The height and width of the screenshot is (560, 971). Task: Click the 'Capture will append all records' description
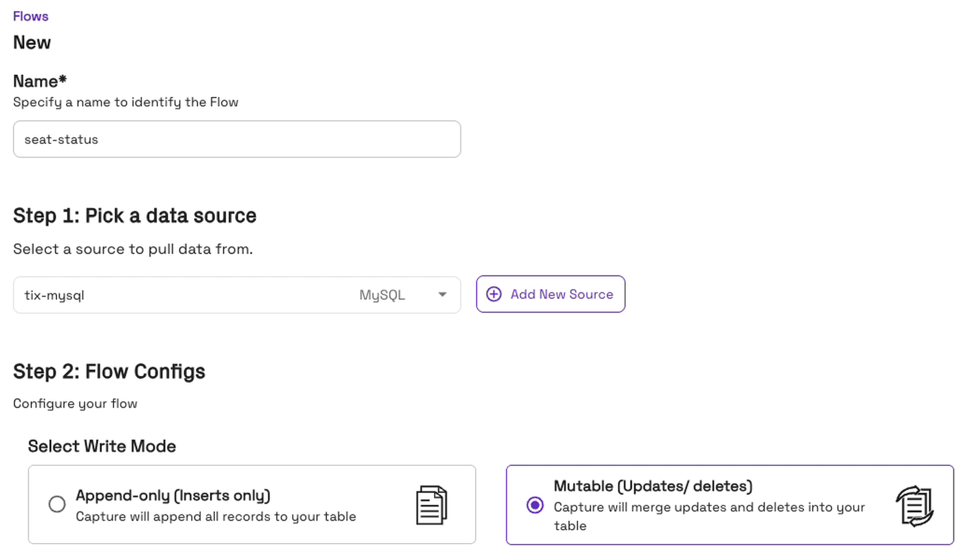coord(216,516)
